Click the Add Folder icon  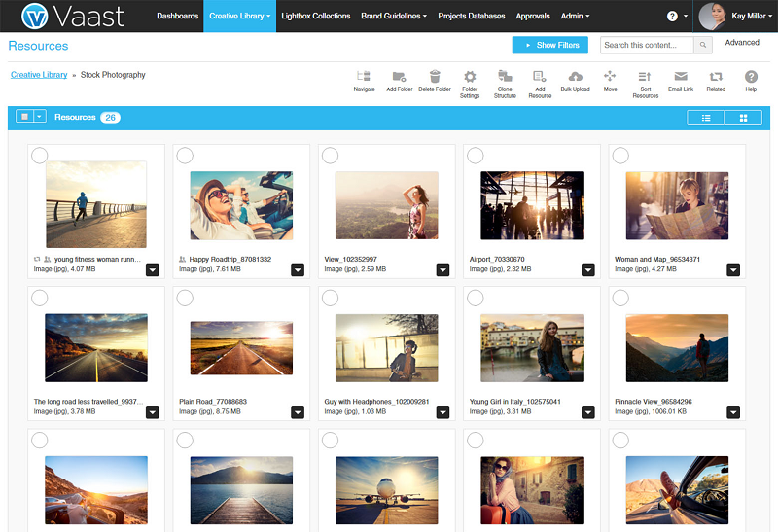(400, 77)
